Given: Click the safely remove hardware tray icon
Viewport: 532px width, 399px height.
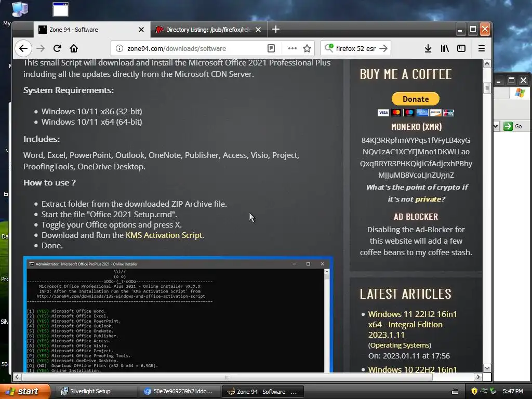Looking at the screenshot, I should pyautogui.click(x=493, y=391).
